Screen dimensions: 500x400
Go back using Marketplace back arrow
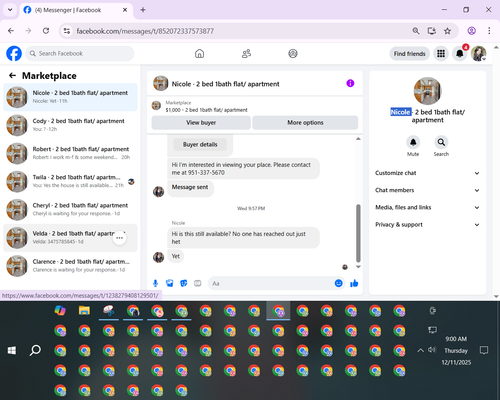[12, 76]
